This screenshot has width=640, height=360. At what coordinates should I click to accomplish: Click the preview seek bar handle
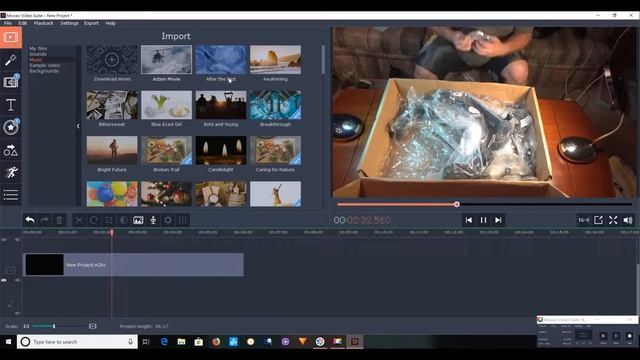457,204
